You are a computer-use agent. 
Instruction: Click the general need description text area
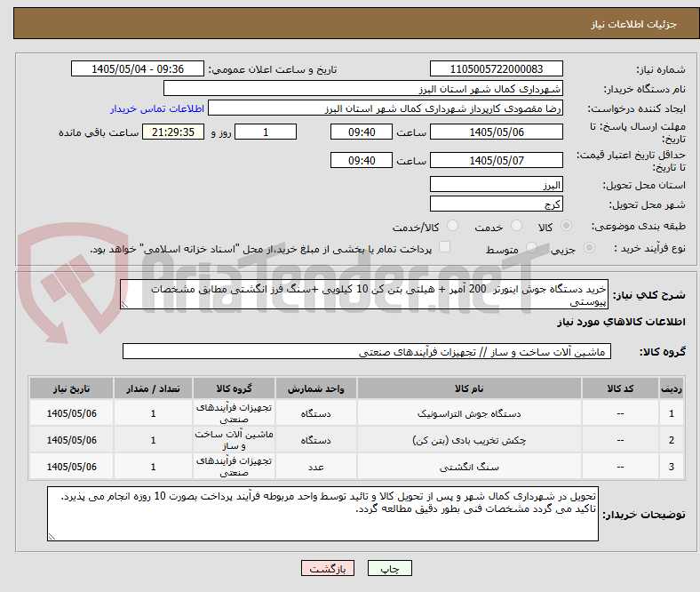(x=364, y=294)
